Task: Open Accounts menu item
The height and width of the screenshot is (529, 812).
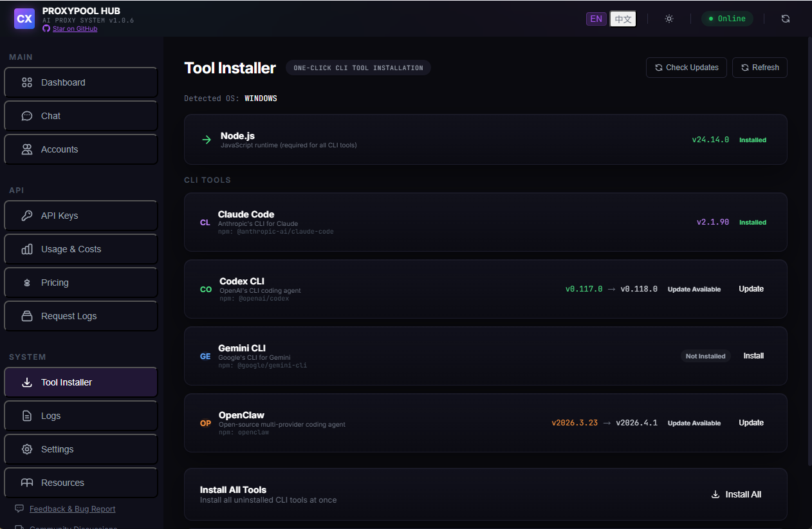Action: 81,149
